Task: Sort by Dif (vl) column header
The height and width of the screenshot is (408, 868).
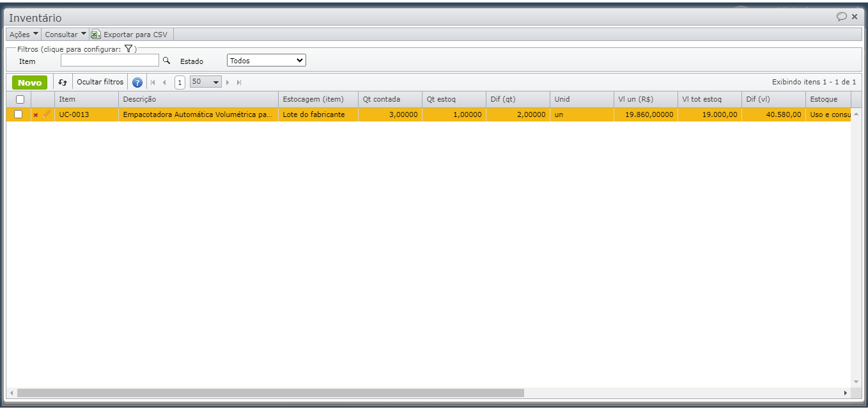Action: click(773, 99)
